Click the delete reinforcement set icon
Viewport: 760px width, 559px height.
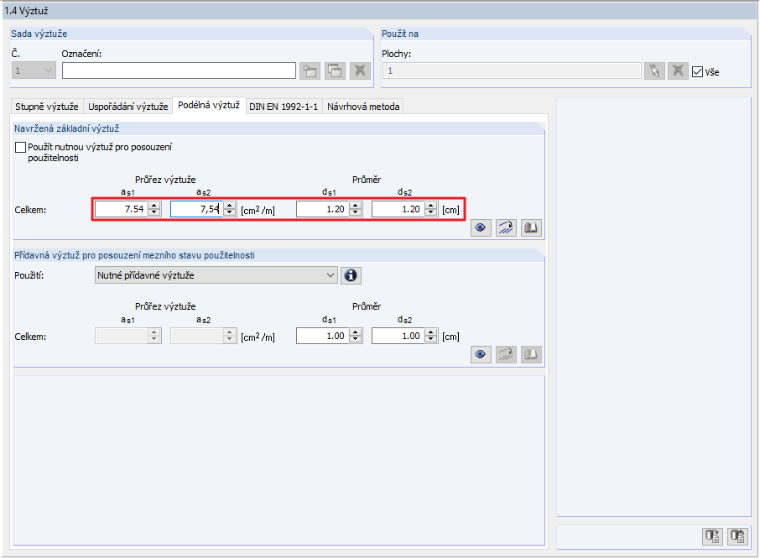[360, 71]
